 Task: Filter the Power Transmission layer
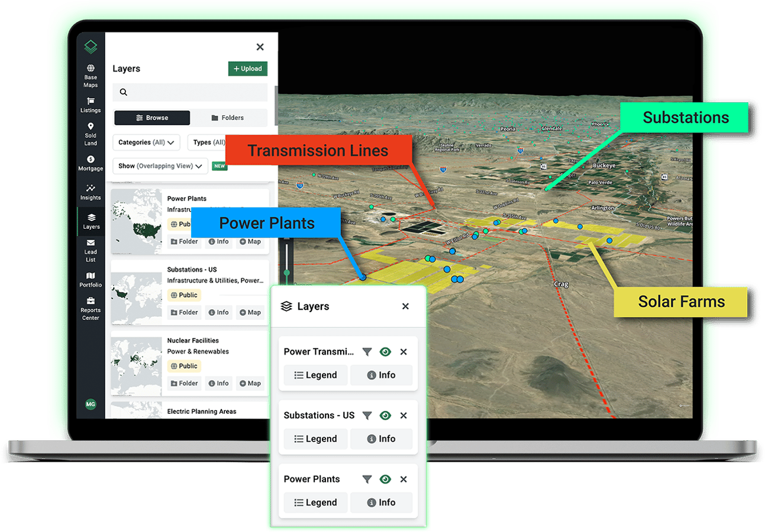tap(367, 352)
